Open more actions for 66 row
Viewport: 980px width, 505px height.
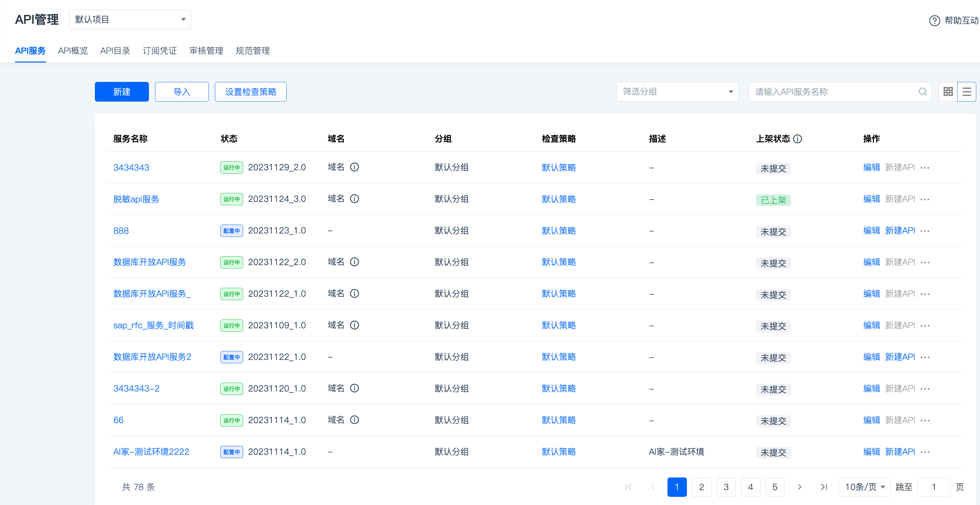925,420
